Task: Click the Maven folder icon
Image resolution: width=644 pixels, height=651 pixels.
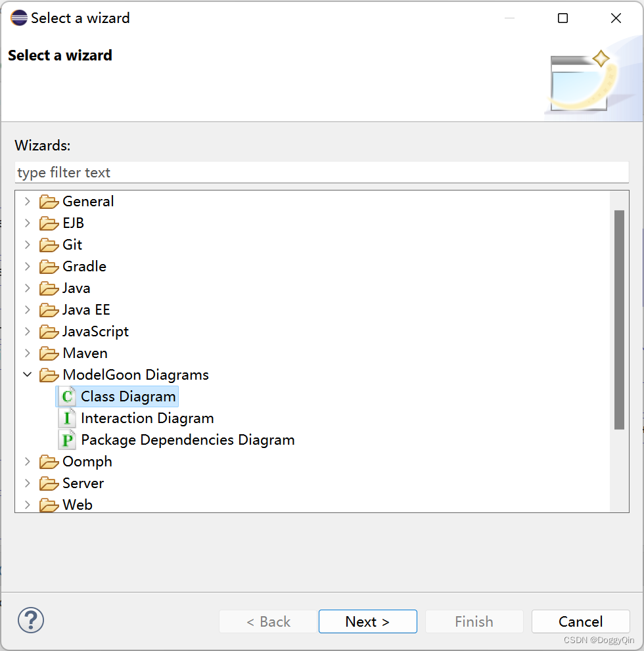Action: pos(49,353)
